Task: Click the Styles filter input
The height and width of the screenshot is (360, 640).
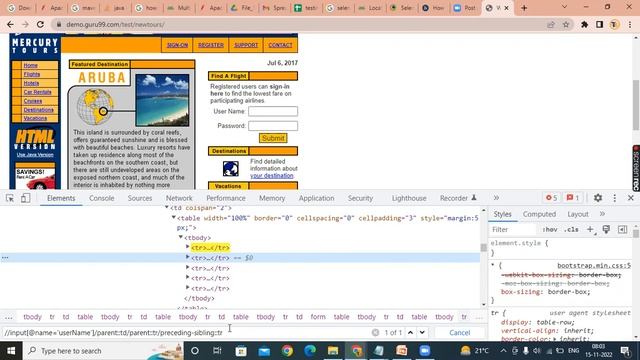Action: [x=514, y=229]
